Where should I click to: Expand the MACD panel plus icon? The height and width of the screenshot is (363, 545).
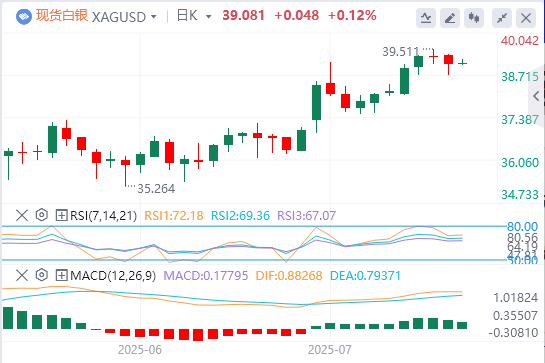coord(62,275)
